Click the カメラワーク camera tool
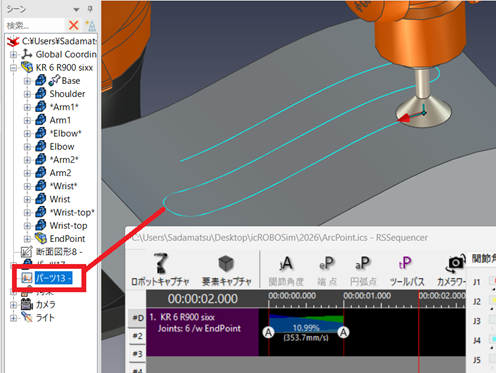This screenshot has width=496, height=373. click(453, 271)
